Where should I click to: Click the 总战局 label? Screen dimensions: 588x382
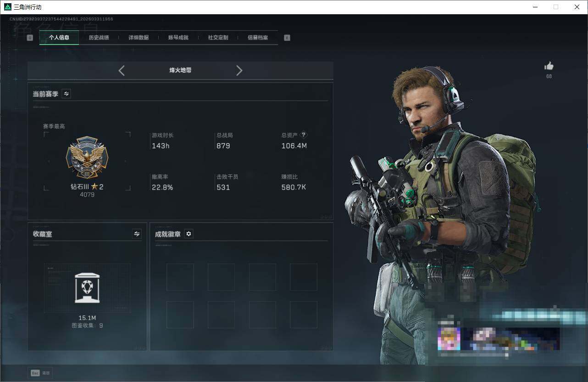(225, 135)
